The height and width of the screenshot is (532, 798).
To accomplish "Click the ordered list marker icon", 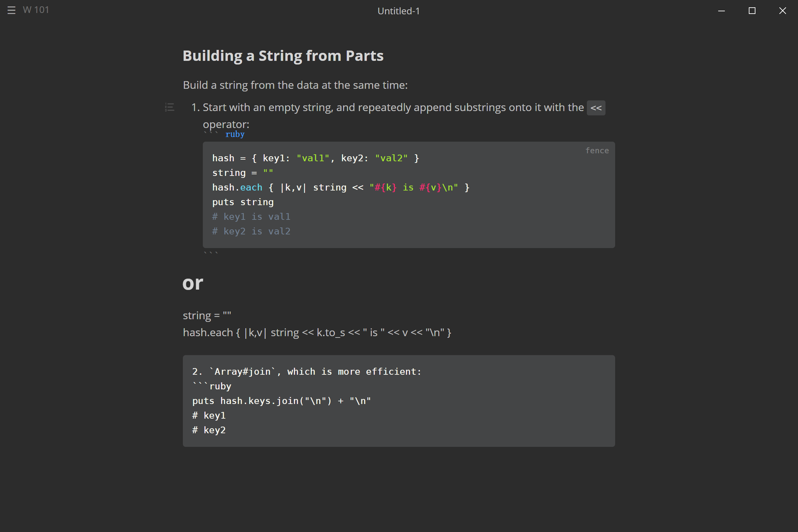I will pyautogui.click(x=170, y=107).
